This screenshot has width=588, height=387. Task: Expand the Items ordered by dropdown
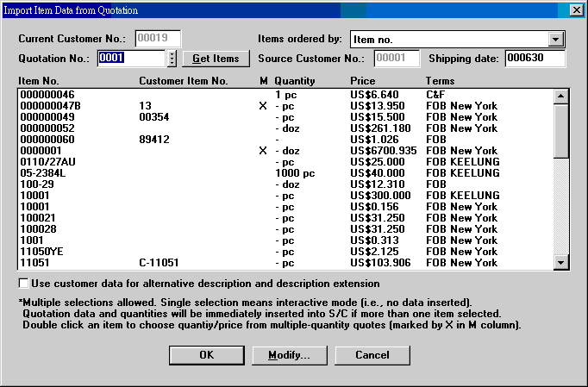[556, 40]
